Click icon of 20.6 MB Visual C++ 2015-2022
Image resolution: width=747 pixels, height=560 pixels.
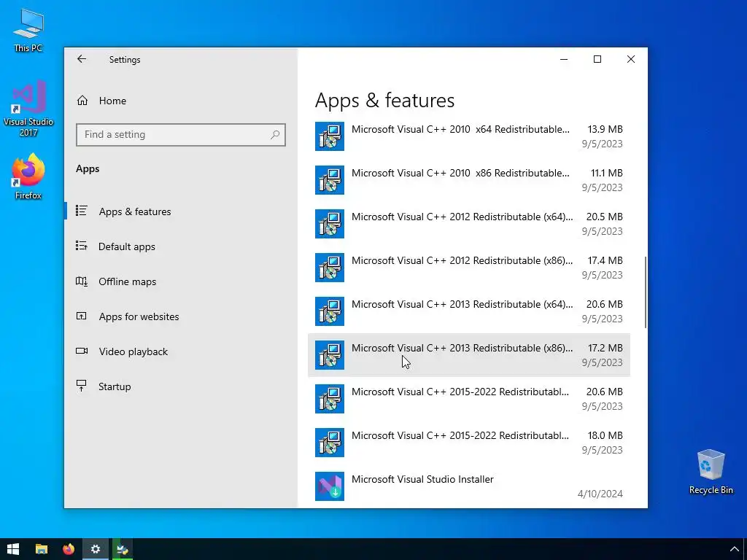tap(330, 399)
